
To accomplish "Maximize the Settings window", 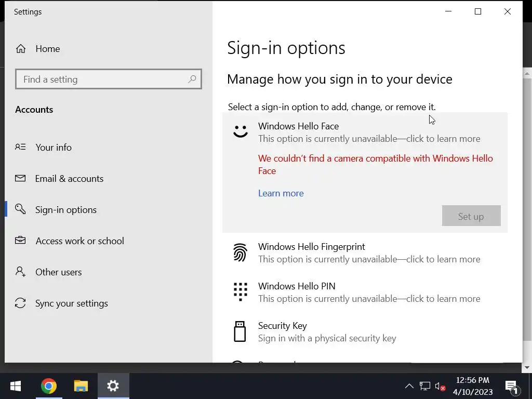I will tap(478, 11).
